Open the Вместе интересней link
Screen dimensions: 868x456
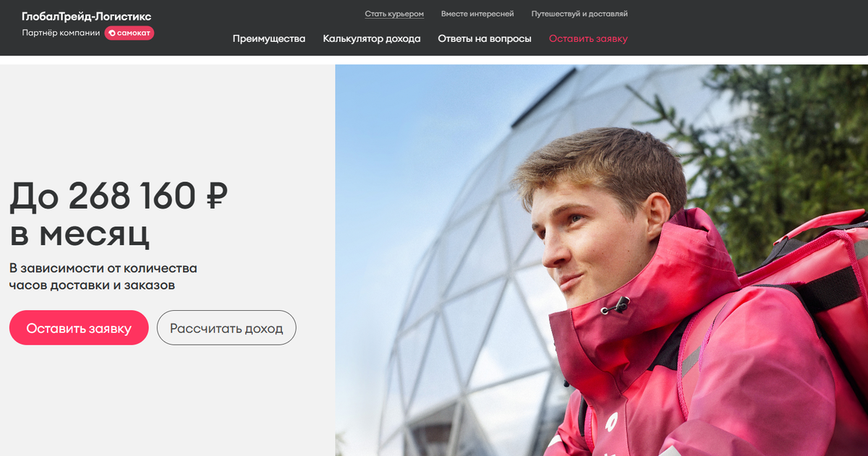477,14
